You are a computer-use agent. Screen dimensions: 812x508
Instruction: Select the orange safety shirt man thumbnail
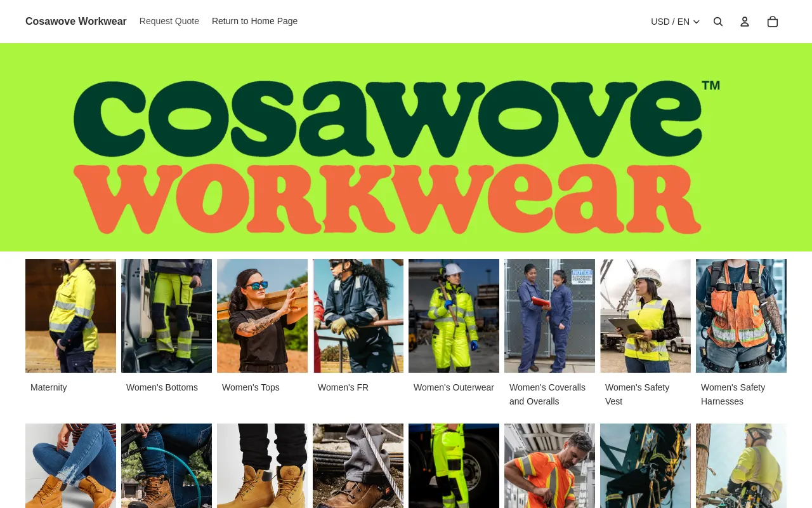549,465
